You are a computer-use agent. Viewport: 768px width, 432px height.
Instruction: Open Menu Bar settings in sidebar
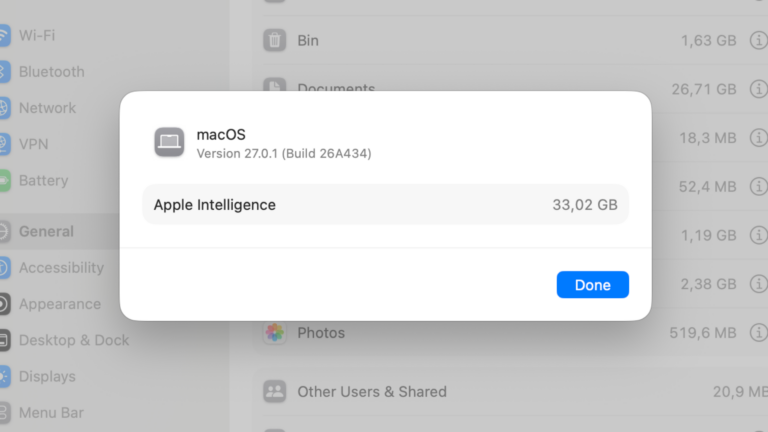click(51, 412)
